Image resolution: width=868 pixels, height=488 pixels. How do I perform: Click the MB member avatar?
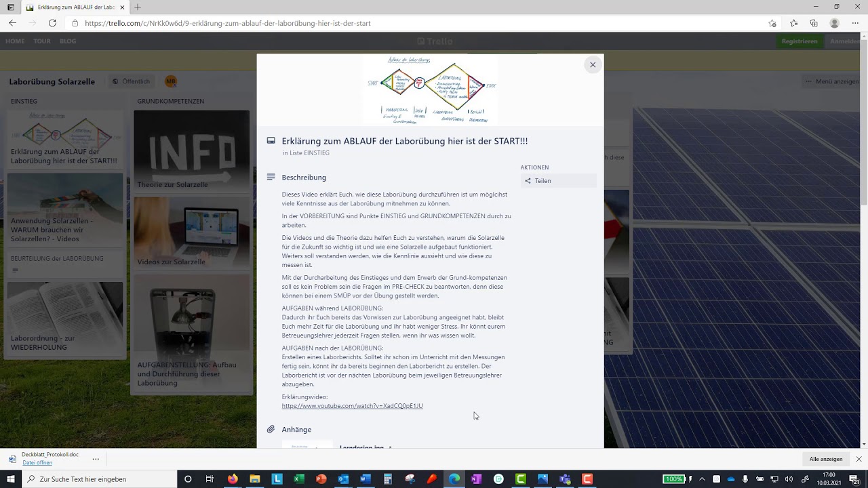coord(171,81)
